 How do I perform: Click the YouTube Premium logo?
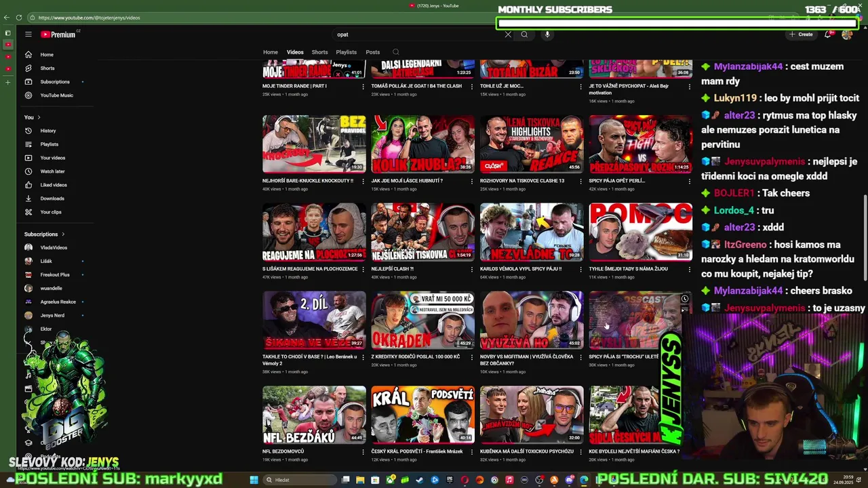58,34
